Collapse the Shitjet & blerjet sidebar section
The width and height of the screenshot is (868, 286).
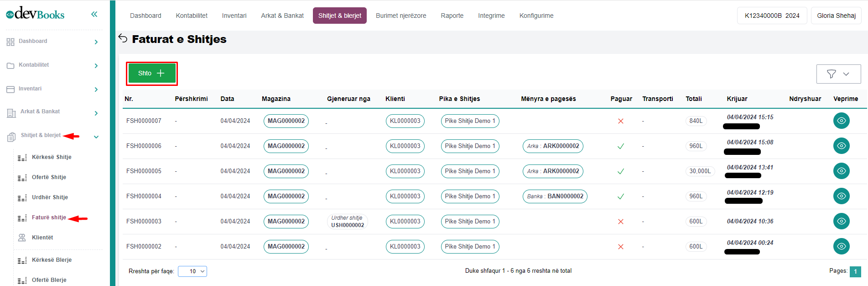coord(96,137)
